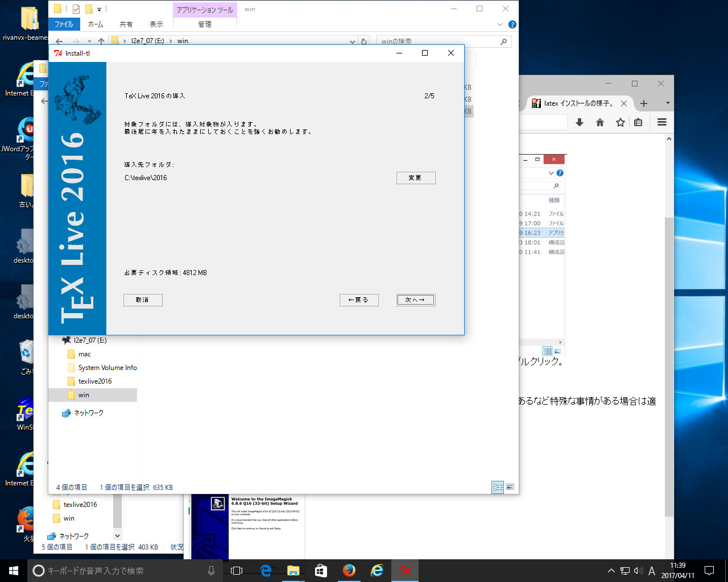Click the browser bookmarks list icon
The width and height of the screenshot is (728, 582).
coord(638,122)
